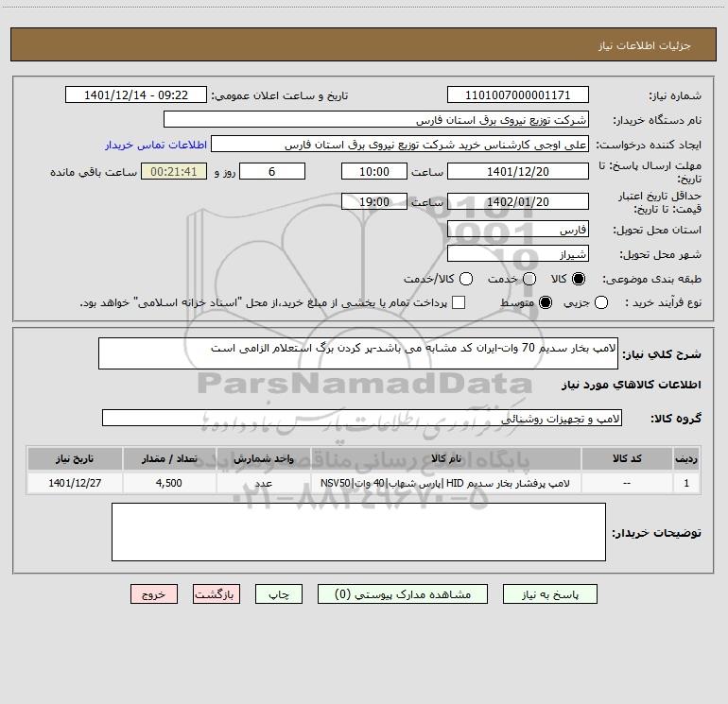This screenshot has height=704, width=728.
Task: Click the اطلاعات کالاهای مورد نیاز section heading
Action: point(632,385)
